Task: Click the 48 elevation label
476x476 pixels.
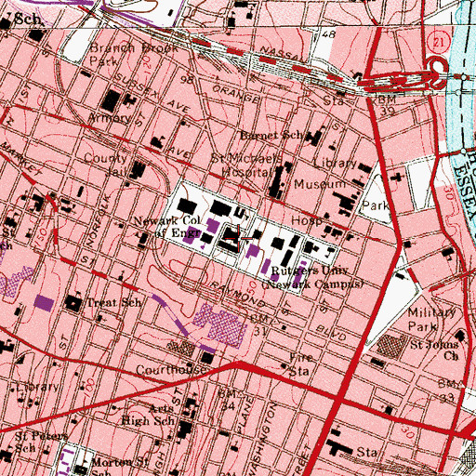Action: click(328, 33)
